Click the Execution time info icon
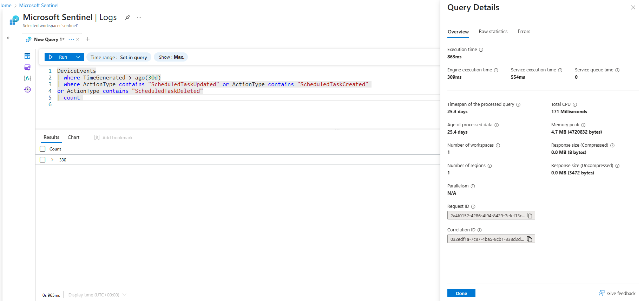 (481, 50)
